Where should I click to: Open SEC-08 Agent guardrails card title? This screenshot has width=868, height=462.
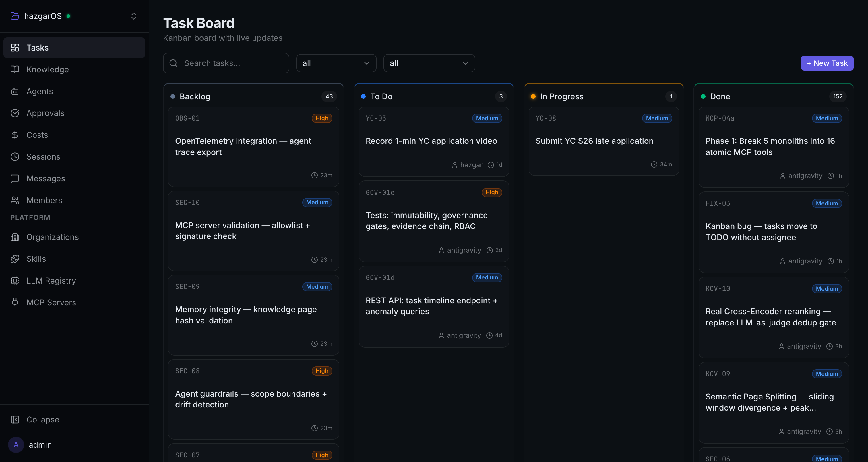click(251, 399)
